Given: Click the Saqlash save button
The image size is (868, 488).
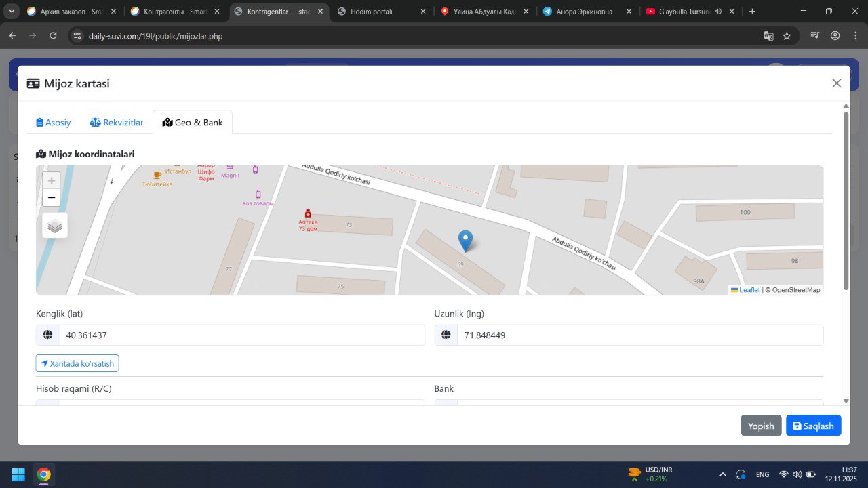Looking at the screenshot, I should coord(813,426).
